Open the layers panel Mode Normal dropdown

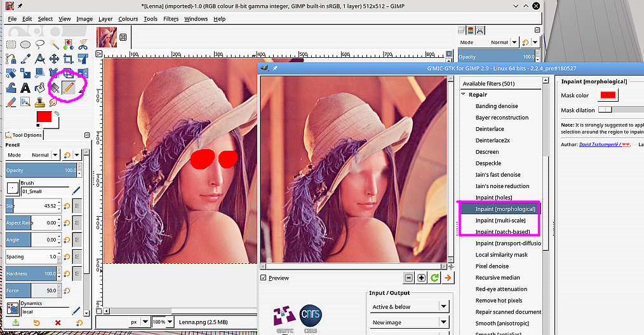pos(489,43)
